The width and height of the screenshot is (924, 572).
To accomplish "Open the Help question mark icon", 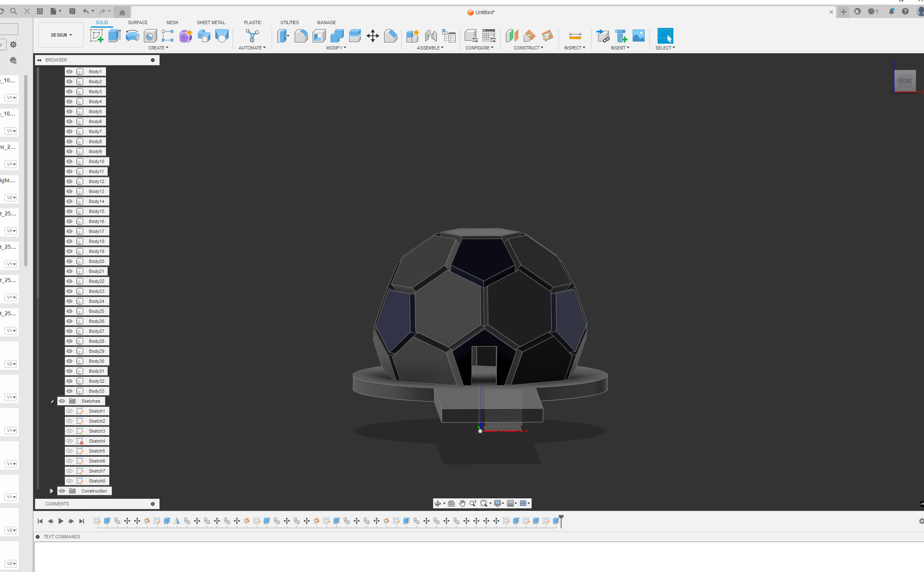I will [x=905, y=12].
